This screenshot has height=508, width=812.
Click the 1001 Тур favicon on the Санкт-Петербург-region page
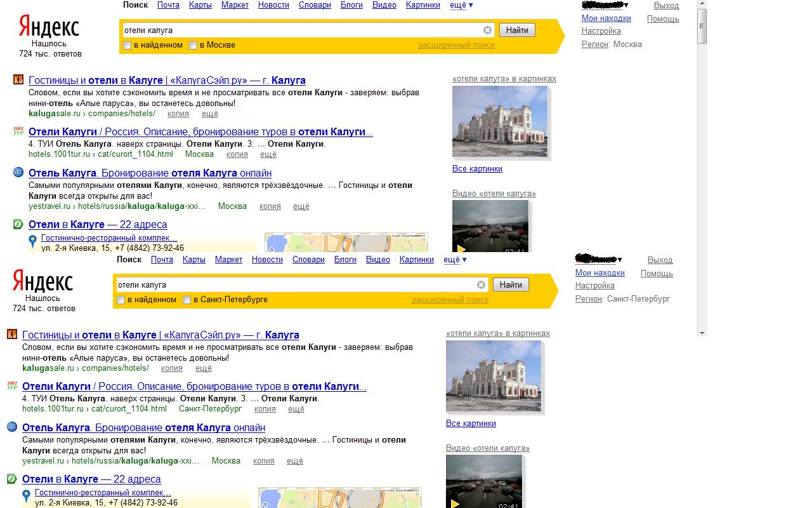pyautogui.click(x=12, y=385)
